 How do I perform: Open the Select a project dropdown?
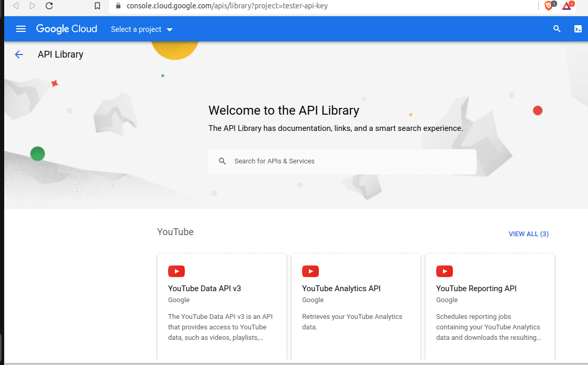[x=142, y=29]
